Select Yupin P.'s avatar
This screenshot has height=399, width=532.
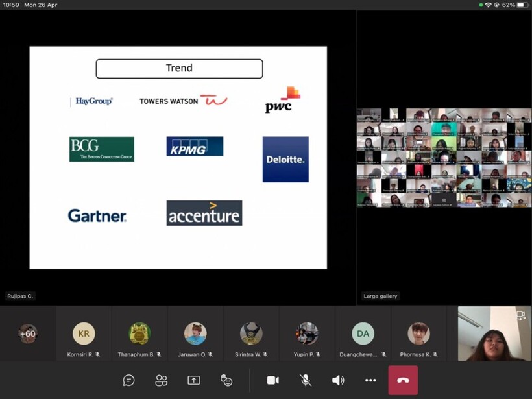[307, 333]
